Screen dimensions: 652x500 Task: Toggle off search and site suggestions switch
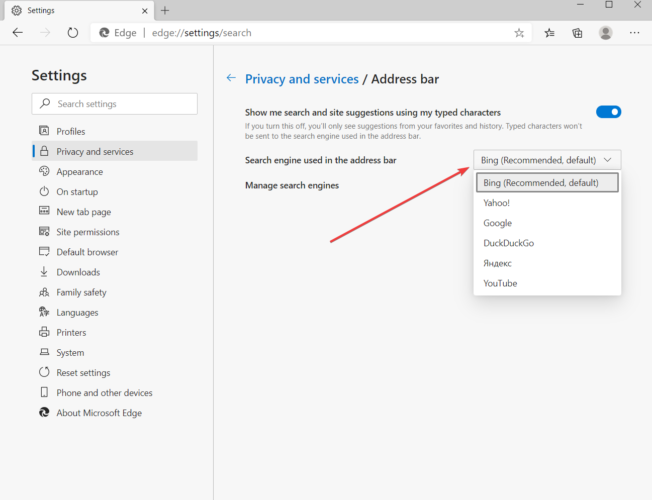608,112
